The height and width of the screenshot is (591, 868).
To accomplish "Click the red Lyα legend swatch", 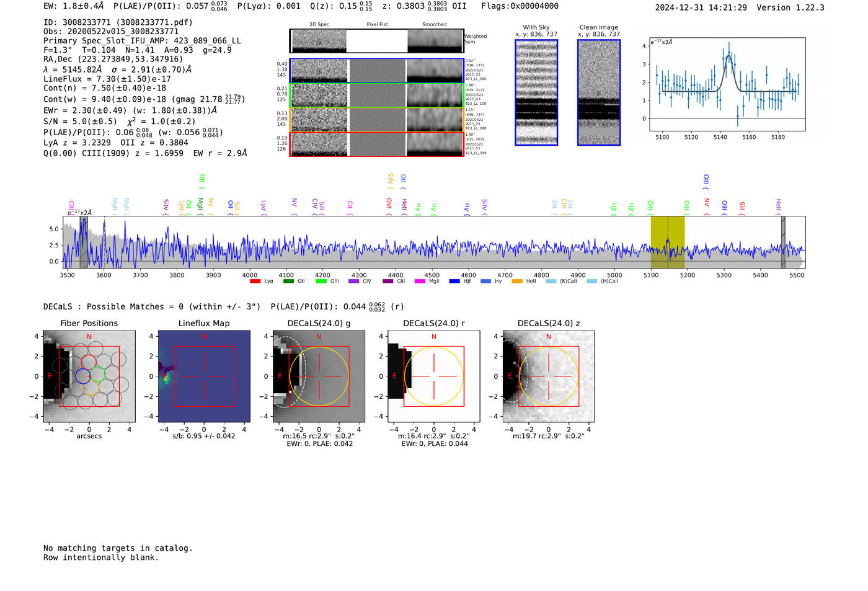I will click(x=255, y=281).
